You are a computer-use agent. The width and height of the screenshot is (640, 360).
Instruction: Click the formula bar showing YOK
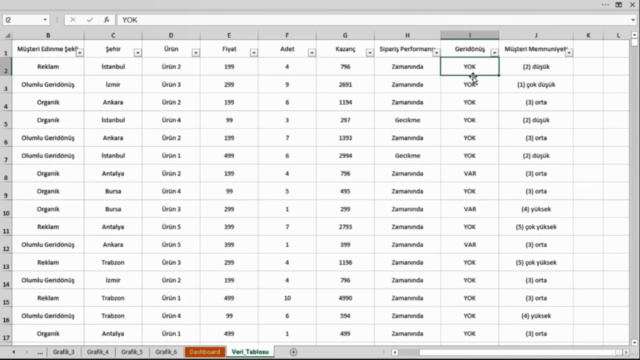click(x=373, y=20)
